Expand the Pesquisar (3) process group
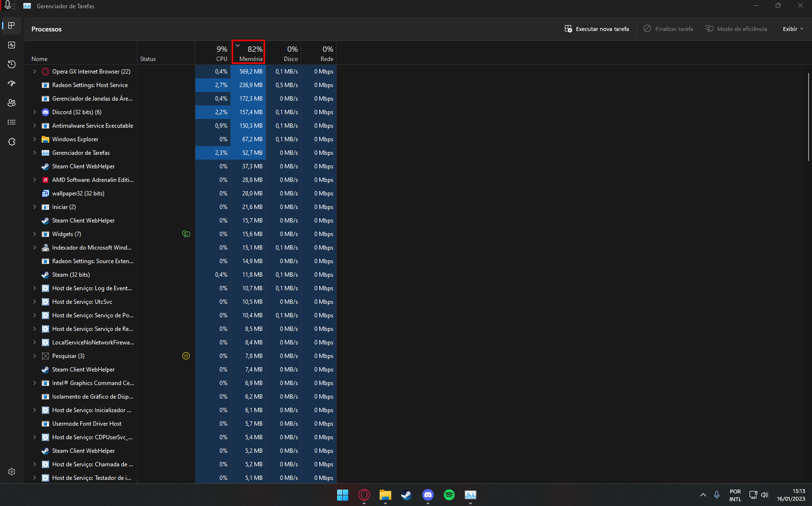This screenshot has height=506, width=812. pyautogui.click(x=34, y=356)
